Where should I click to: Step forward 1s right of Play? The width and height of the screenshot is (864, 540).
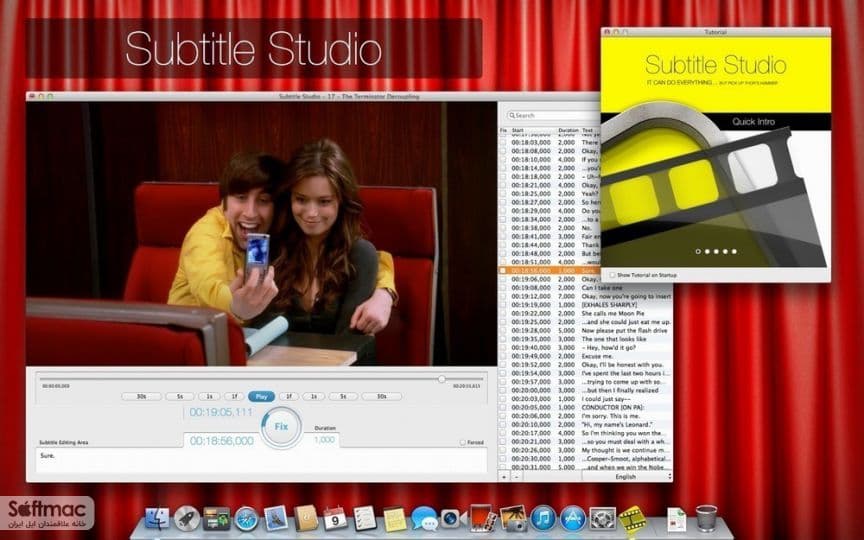point(314,396)
